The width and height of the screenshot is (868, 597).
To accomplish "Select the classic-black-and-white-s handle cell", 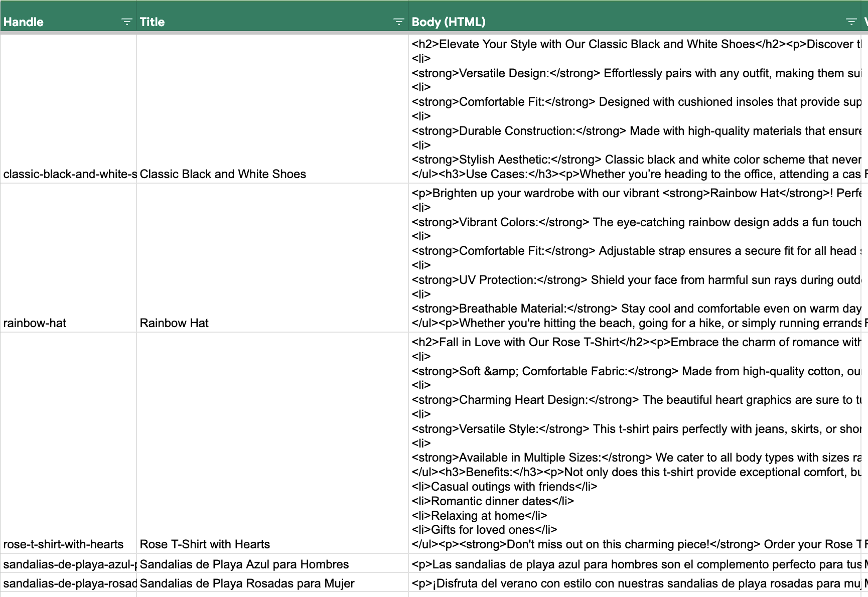I will 68,109.
